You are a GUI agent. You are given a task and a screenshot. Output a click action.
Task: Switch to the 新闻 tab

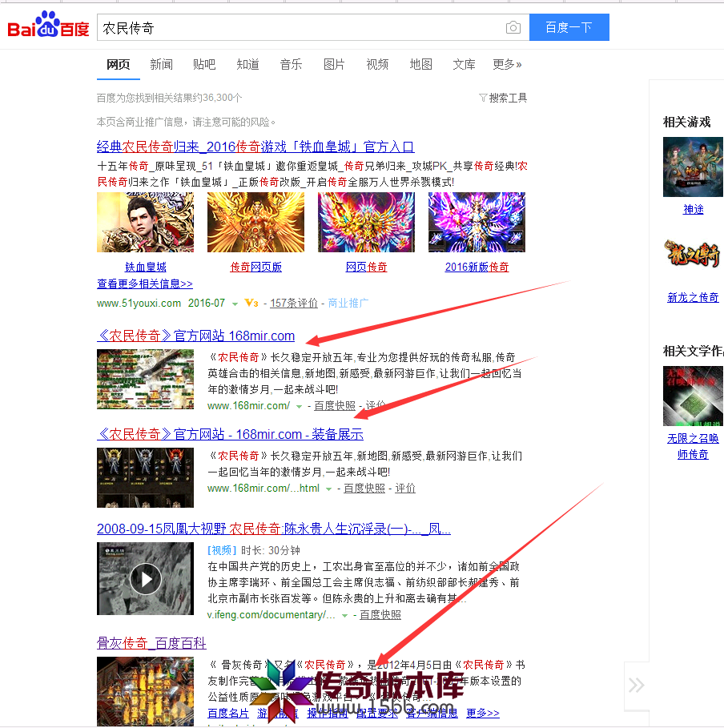click(x=161, y=64)
